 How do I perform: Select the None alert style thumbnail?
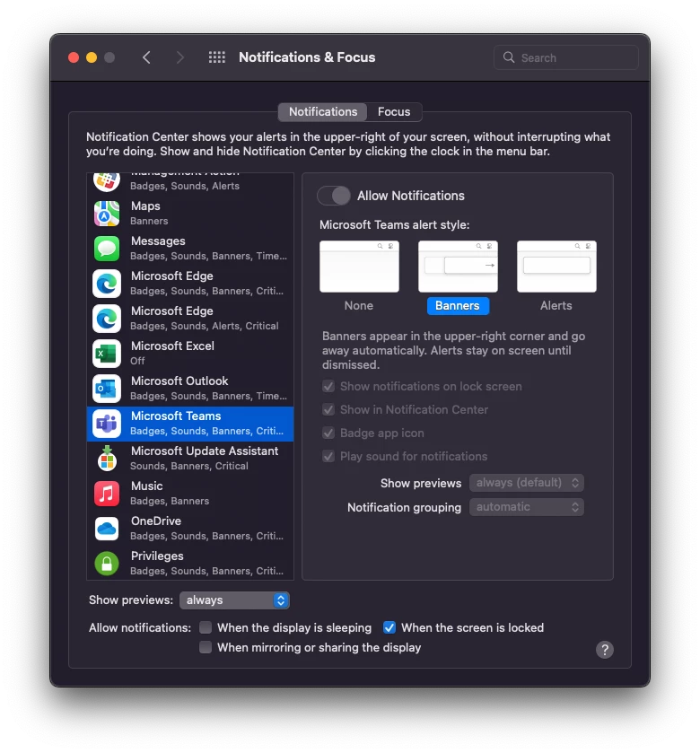click(x=359, y=267)
